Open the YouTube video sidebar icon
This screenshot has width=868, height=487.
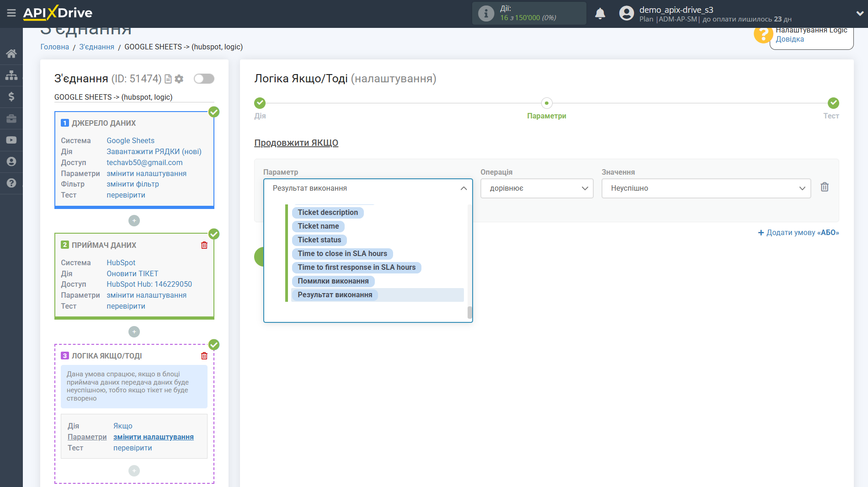11,140
